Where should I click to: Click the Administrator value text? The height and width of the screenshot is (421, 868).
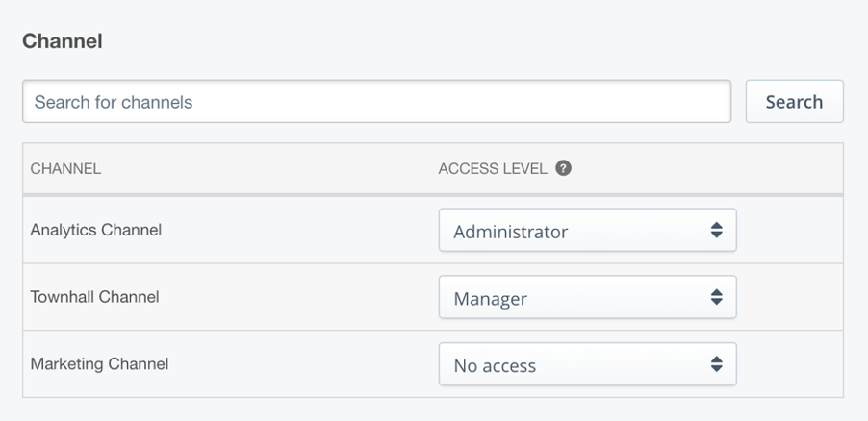510,232
